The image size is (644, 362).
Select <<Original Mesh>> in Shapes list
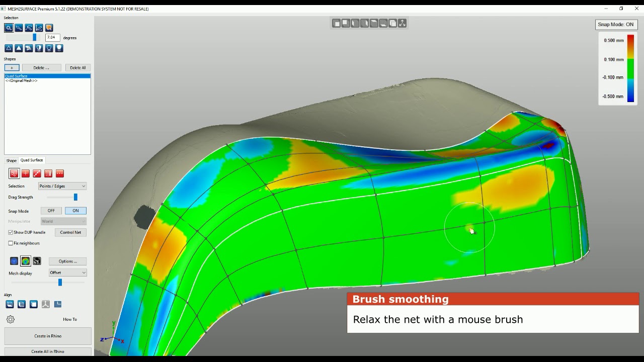click(x=47, y=80)
